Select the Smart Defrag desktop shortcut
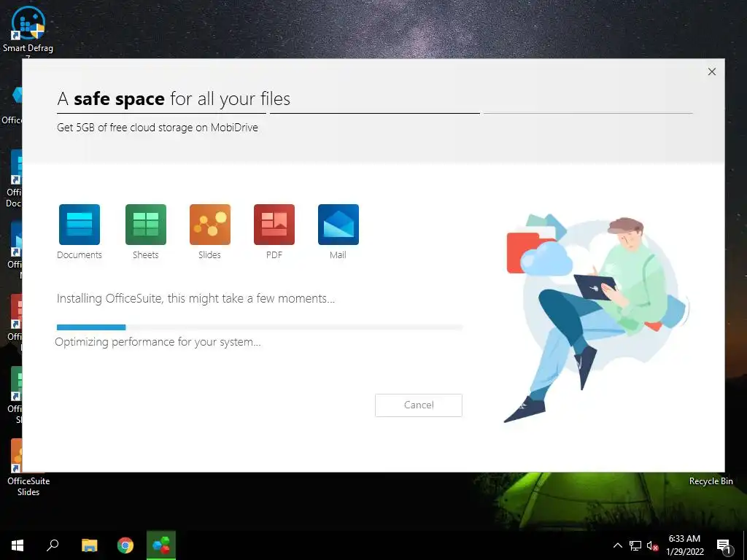747x560 pixels. 28,29
